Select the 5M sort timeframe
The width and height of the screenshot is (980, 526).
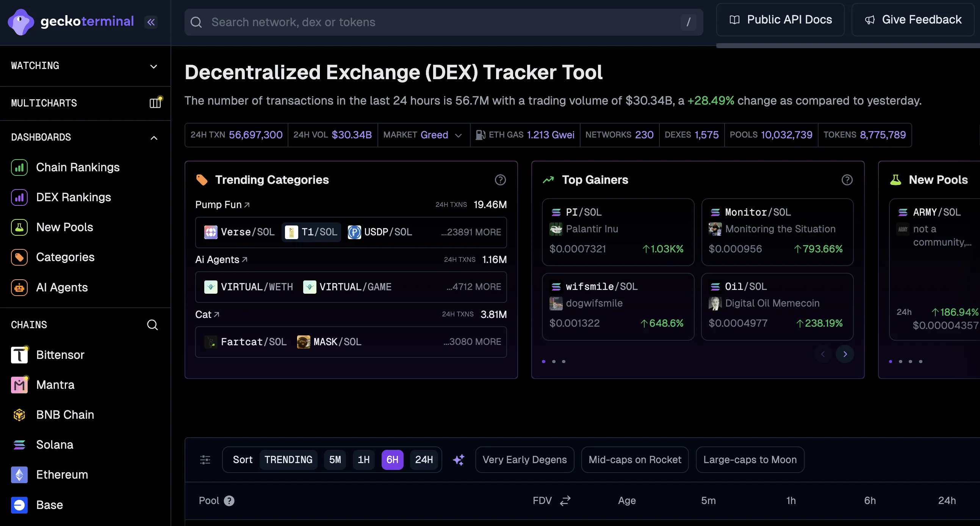tap(335, 460)
